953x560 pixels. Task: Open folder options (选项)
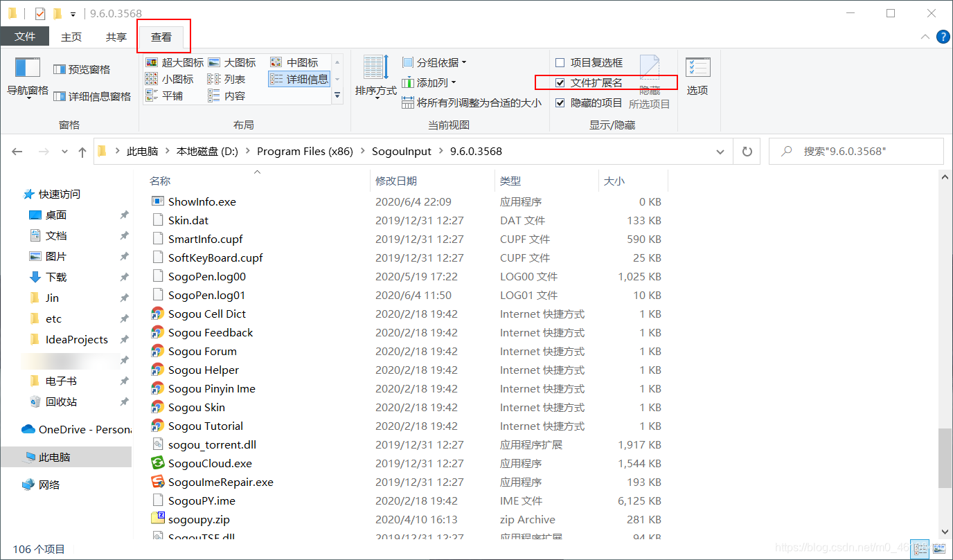[697, 77]
